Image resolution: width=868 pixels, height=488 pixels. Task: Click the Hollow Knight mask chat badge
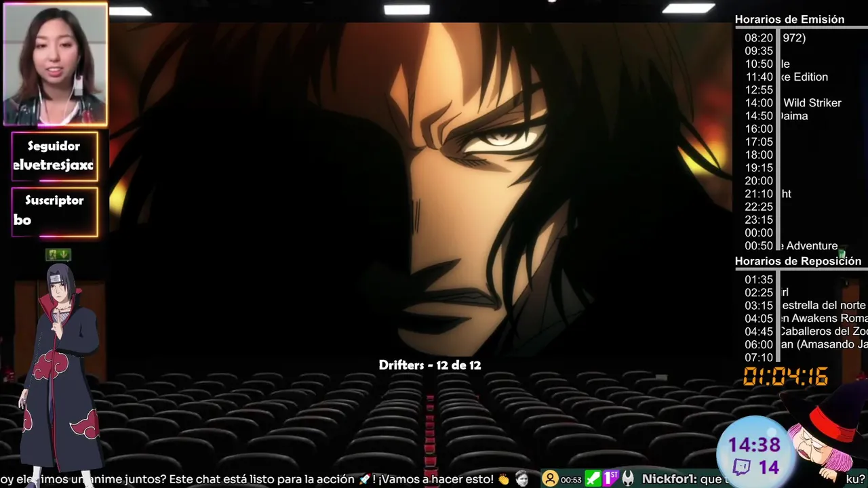(x=628, y=479)
